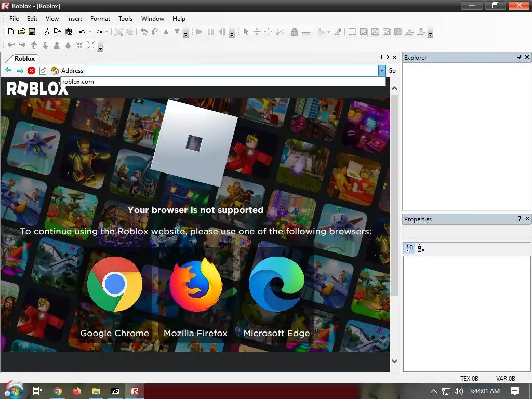Select the Move four-arrow tool

(257, 32)
